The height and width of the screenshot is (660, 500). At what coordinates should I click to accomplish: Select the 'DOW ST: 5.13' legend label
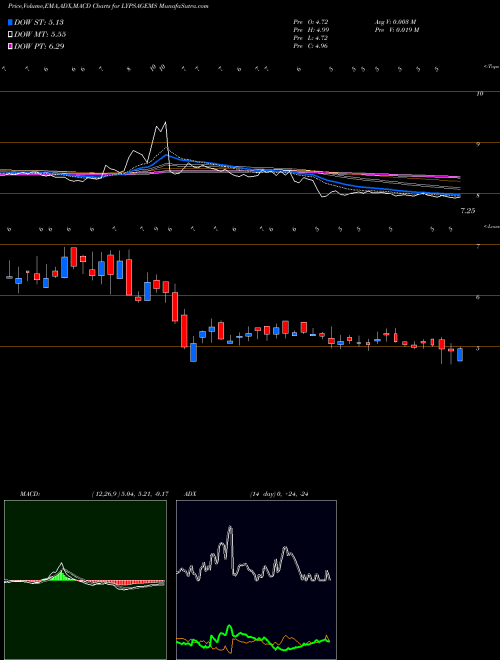point(39,22)
